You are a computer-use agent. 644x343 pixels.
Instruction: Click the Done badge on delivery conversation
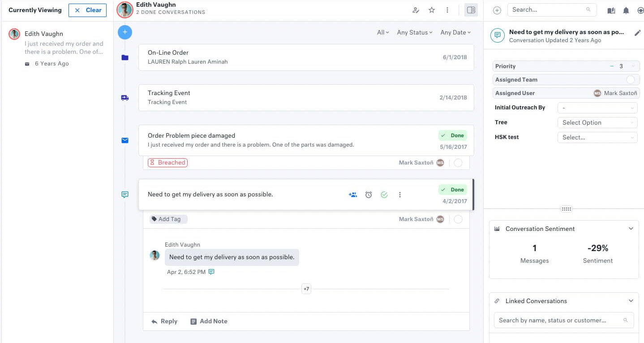pos(453,190)
